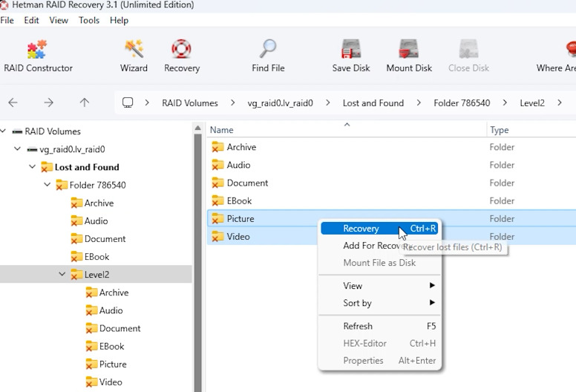Open the Help menu
Image resolution: width=576 pixels, height=392 pixels.
(119, 21)
